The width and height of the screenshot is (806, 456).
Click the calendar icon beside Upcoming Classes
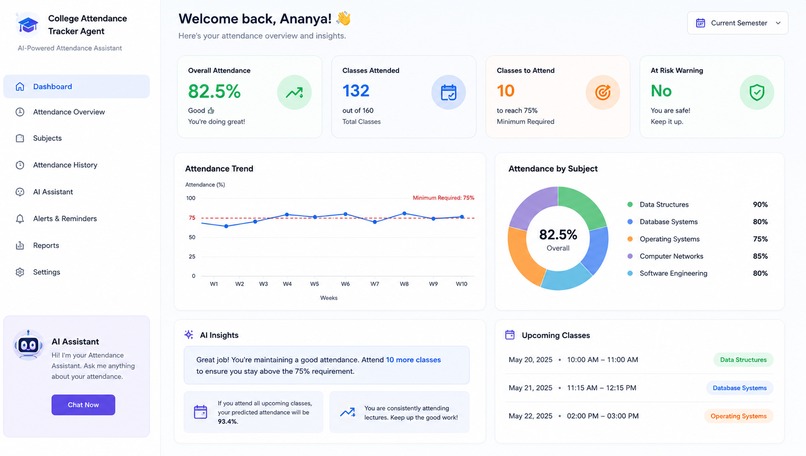point(509,335)
